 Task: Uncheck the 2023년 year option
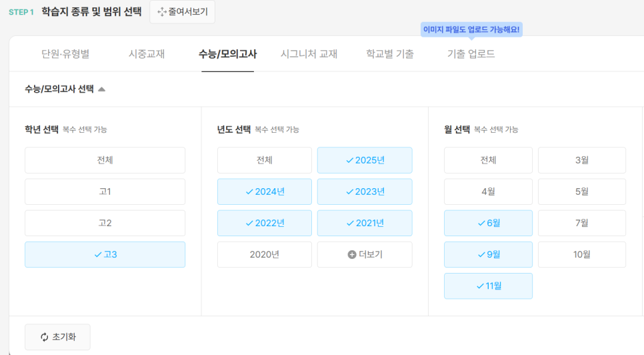tap(365, 192)
